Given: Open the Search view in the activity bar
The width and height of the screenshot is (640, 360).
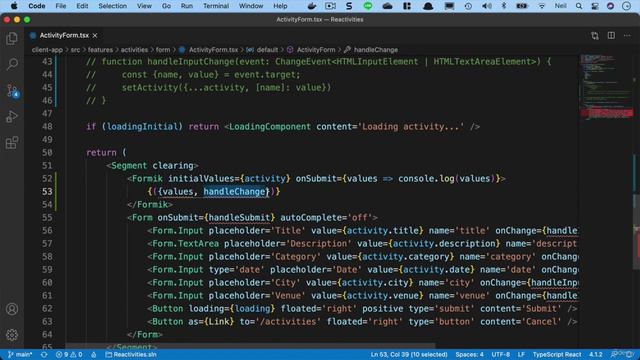Looking at the screenshot, I should tap(12, 64).
